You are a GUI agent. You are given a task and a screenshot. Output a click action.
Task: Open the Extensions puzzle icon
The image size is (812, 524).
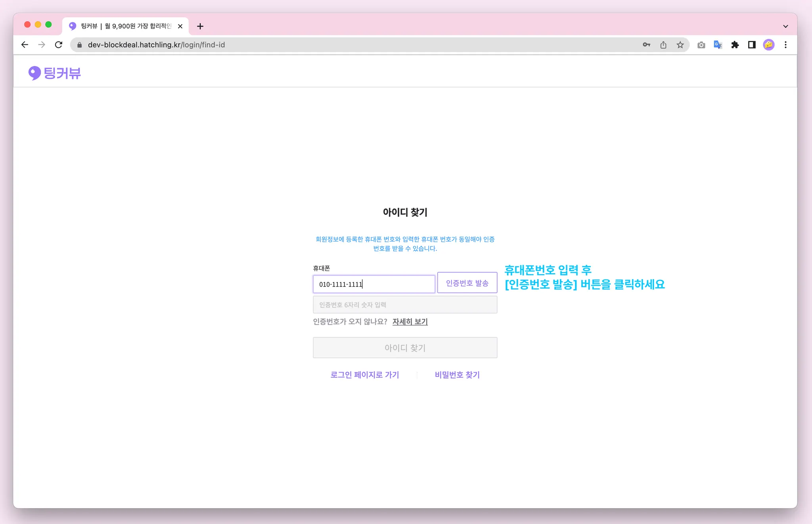(735, 45)
